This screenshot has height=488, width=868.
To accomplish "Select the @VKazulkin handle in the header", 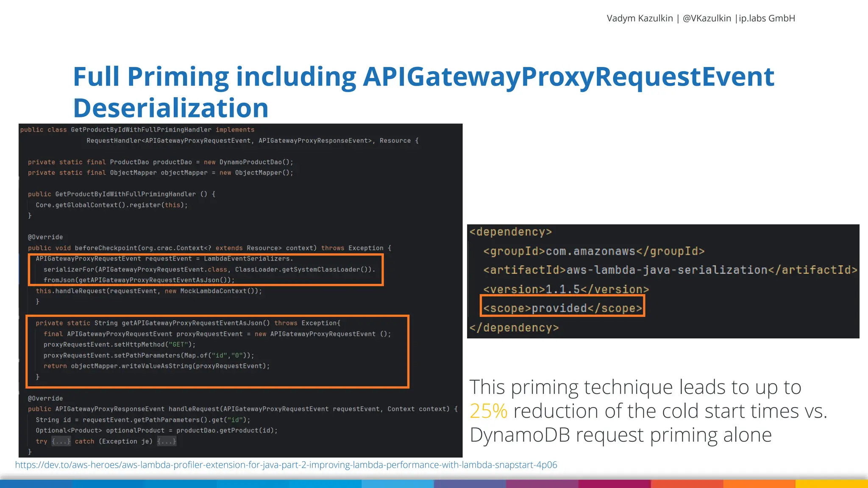I will [x=707, y=18].
